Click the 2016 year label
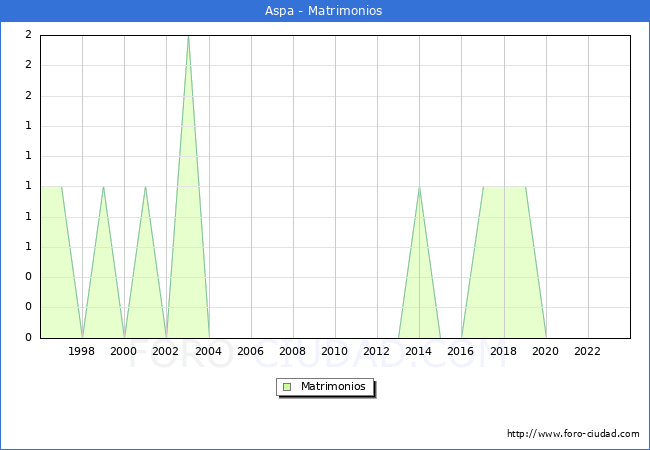Viewport: 650px width, 450px height. 461,351
